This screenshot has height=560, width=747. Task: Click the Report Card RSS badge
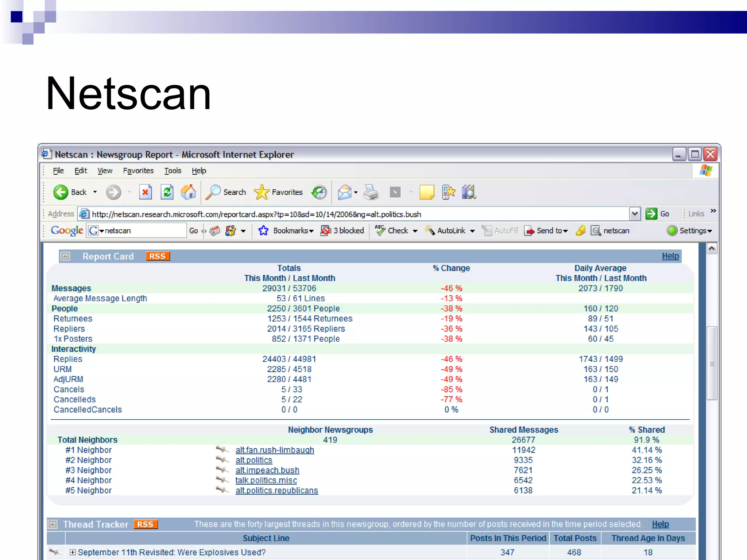click(158, 256)
